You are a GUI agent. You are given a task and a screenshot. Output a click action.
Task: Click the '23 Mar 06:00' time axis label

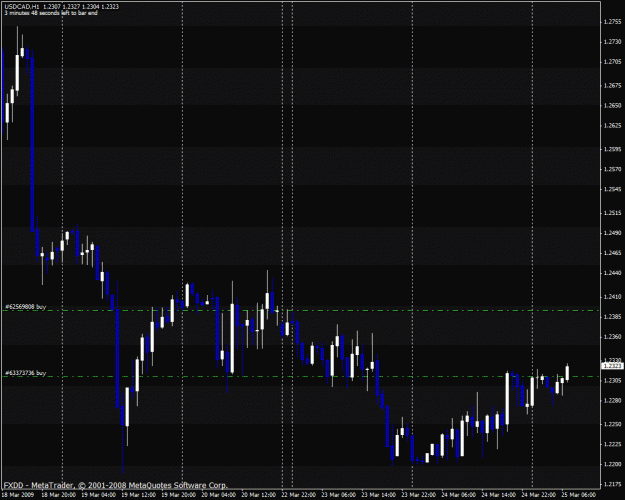click(x=339, y=495)
